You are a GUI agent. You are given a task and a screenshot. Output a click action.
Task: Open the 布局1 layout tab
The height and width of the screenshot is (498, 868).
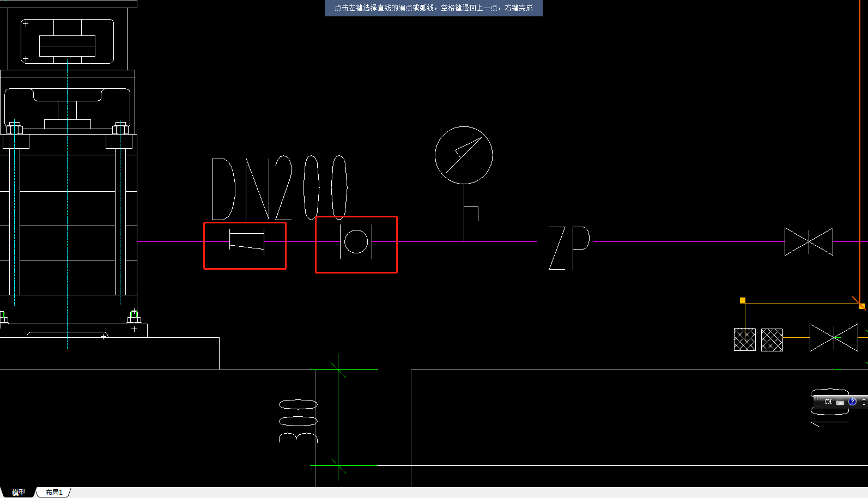pos(54,492)
